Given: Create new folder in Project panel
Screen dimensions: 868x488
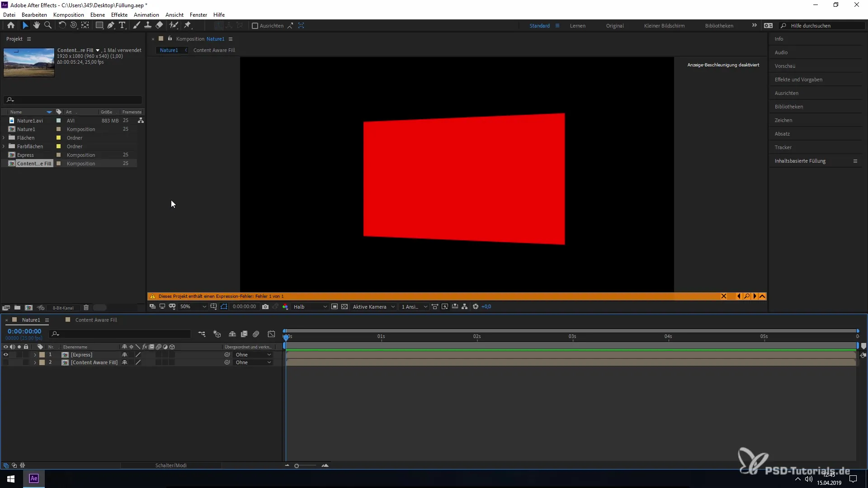Looking at the screenshot, I should (x=17, y=308).
